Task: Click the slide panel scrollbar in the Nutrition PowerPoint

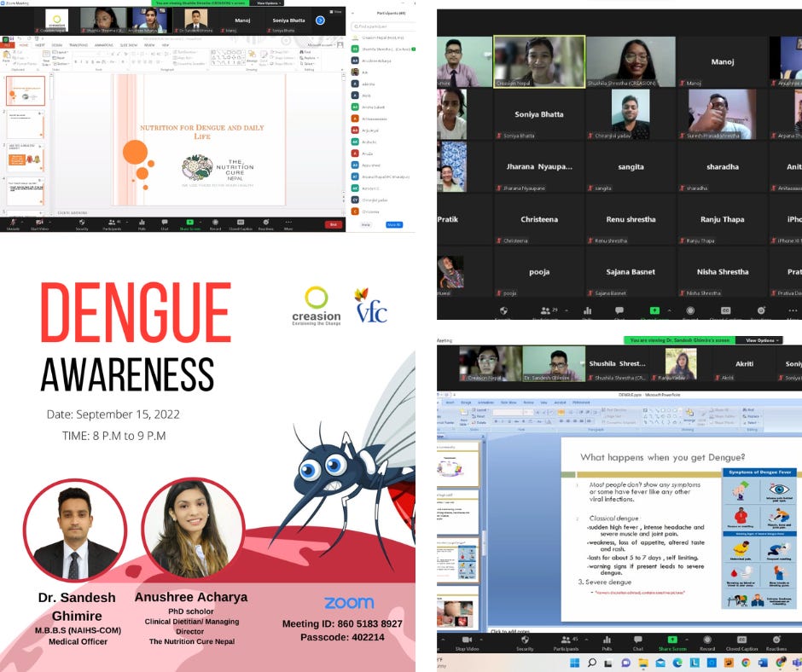Action: [51, 143]
